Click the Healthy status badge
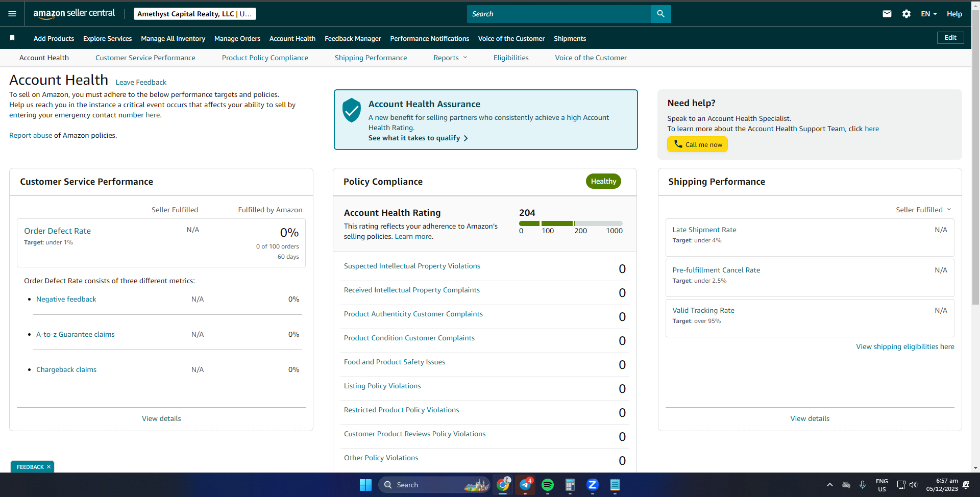 (603, 181)
